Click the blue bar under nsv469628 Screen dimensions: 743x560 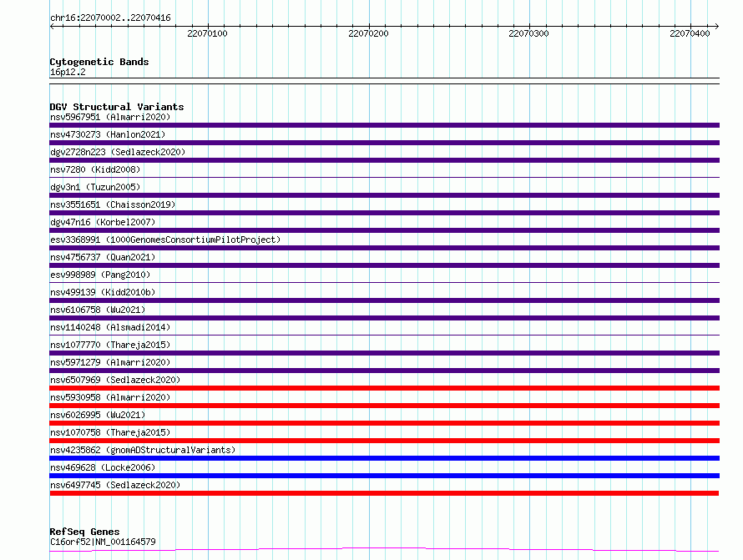point(384,476)
